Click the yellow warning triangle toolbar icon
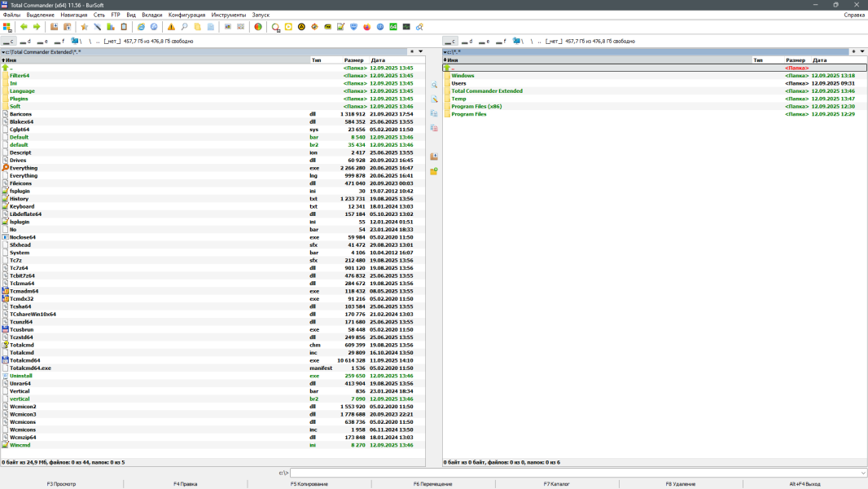 click(x=171, y=27)
